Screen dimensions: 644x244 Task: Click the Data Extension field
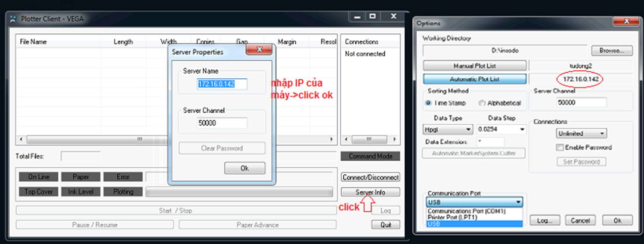(490, 142)
